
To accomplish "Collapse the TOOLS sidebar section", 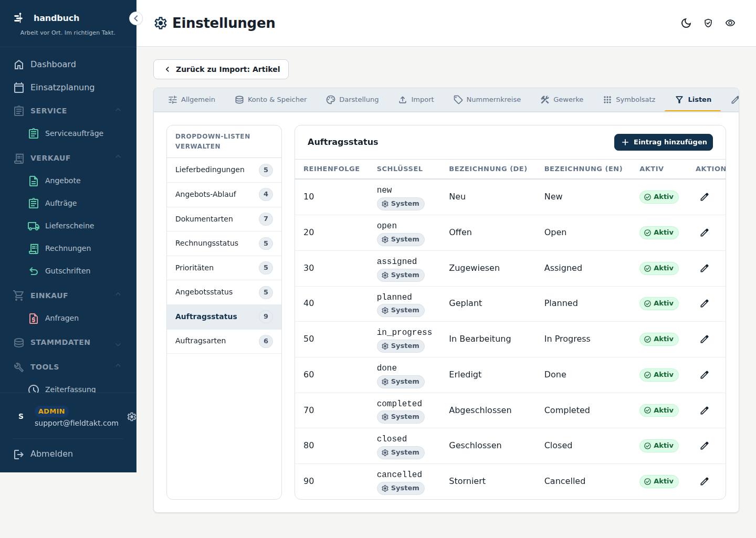I will (x=68, y=367).
